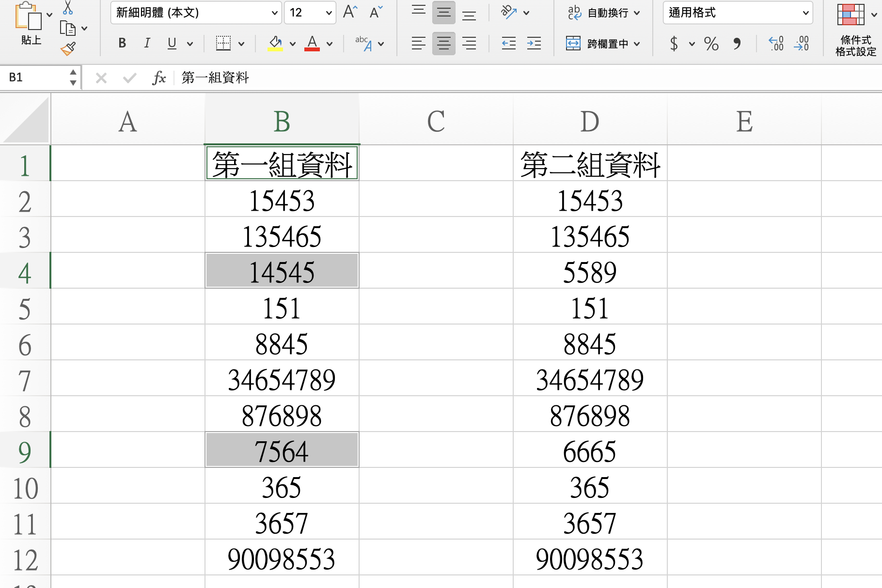Apply the percentage number format
882x588 pixels.
click(x=711, y=44)
